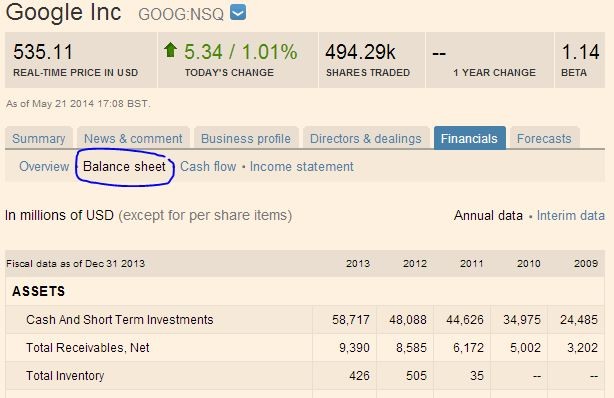This screenshot has width=614, height=398.
Task: Select the Total Receivables, Net row
Action: 305,348
